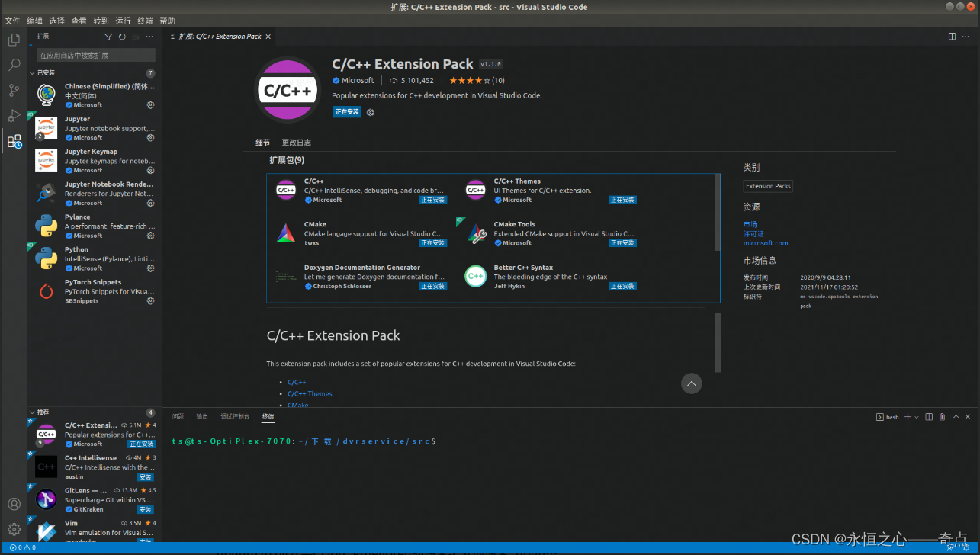The width and height of the screenshot is (980, 555).
Task: Kill terminal with trash icon
Action: click(x=942, y=417)
